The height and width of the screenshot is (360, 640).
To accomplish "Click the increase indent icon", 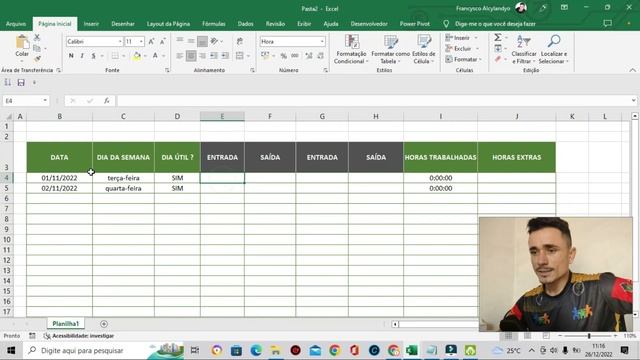I will tap(225, 56).
